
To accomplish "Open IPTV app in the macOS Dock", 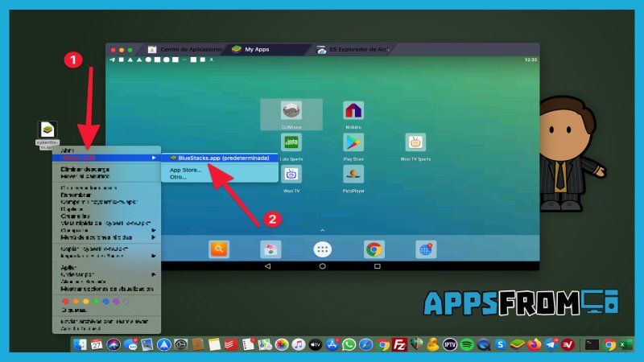I will click(x=450, y=344).
